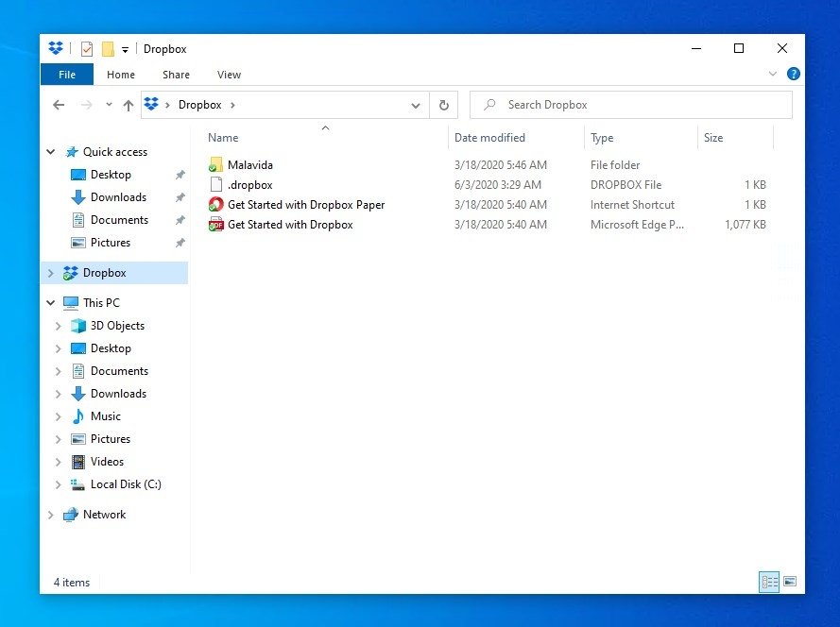This screenshot has width=840, height=627.
Task: Expand the Local Disk (C:) node
Action: click(59, 484)
